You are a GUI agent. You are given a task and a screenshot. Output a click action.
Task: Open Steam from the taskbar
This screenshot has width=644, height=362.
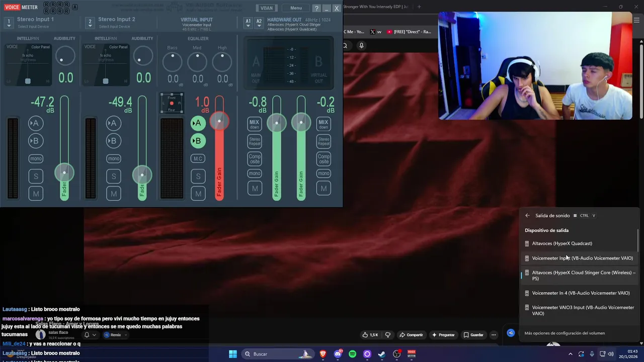(382, 354)
